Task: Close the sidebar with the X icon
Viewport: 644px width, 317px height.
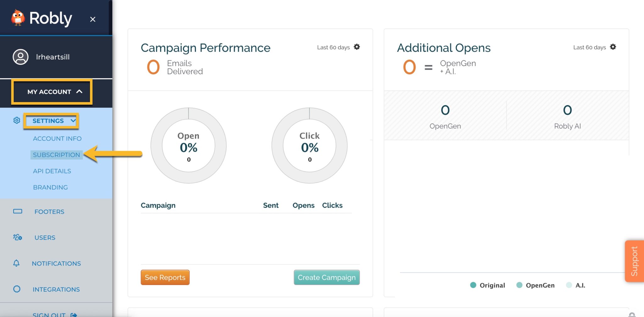Action: [x=92, y=19]
